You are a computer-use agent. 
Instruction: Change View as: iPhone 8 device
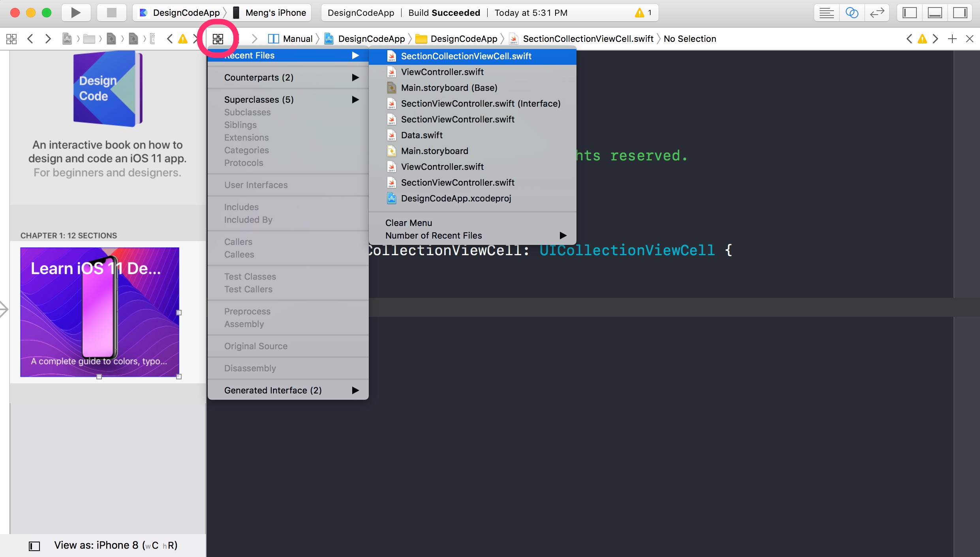116,545
